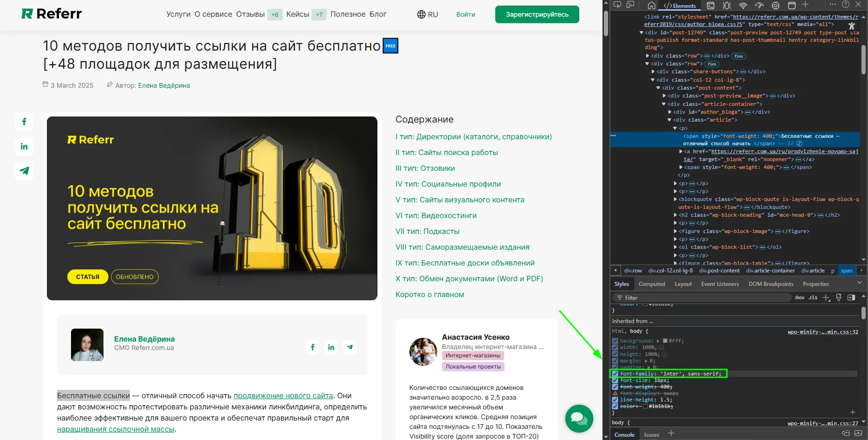Open the Performance gauge panel

point(760,5)
